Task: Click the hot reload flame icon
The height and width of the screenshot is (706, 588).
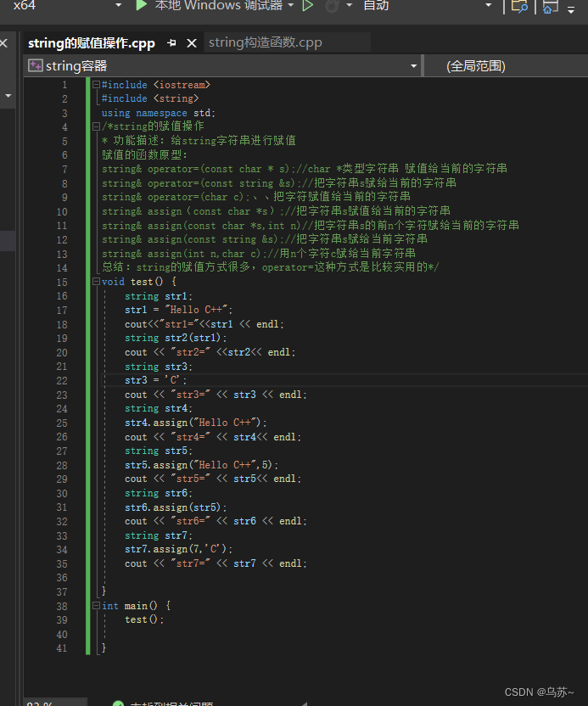Action: pos(333,5)
